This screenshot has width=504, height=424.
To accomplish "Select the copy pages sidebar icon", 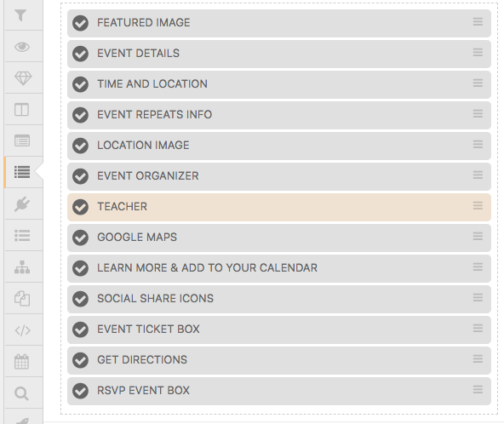I will click(22, 299).
